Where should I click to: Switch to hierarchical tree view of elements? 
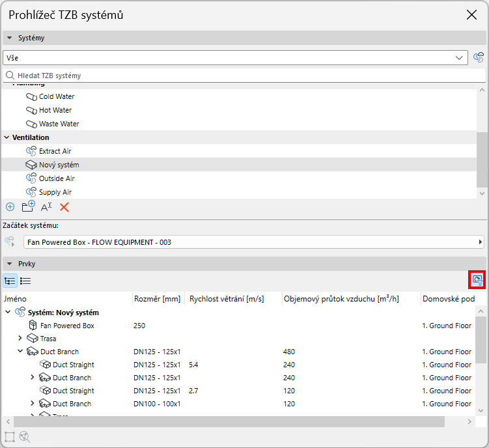click(10, 281)
